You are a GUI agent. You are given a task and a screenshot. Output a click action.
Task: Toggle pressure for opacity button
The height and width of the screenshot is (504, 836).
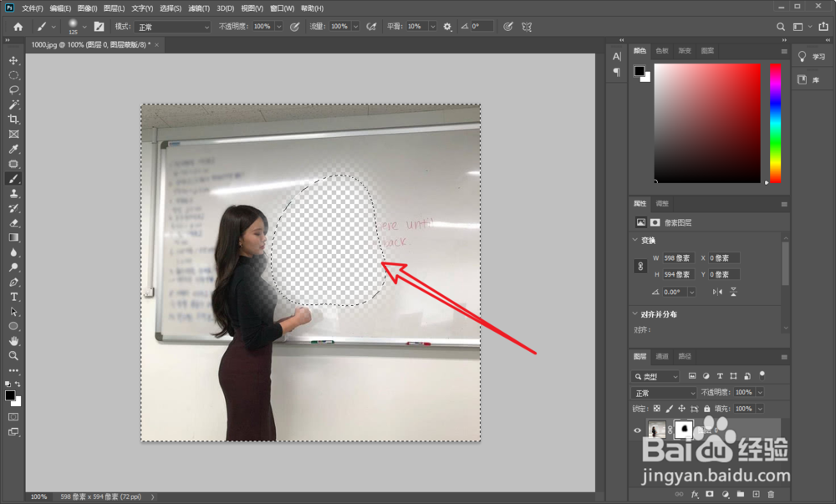295,27
